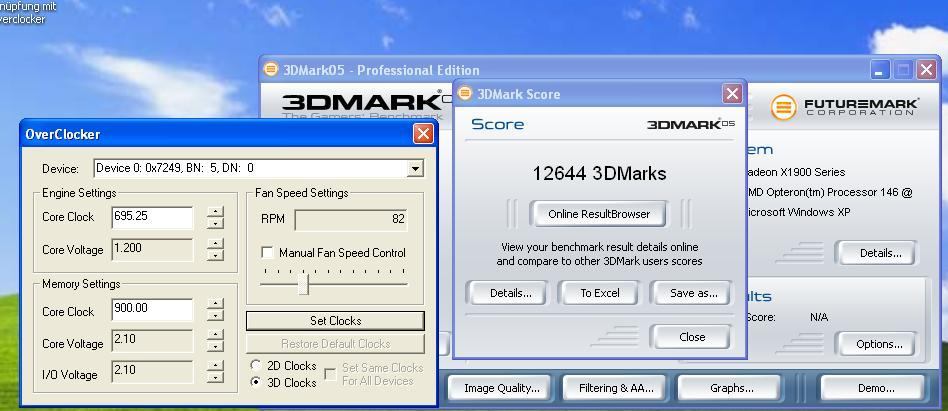This screenshot has height=411, width=948.
Task: Select the 2D Clocks radio button
Action: point(256,366)
